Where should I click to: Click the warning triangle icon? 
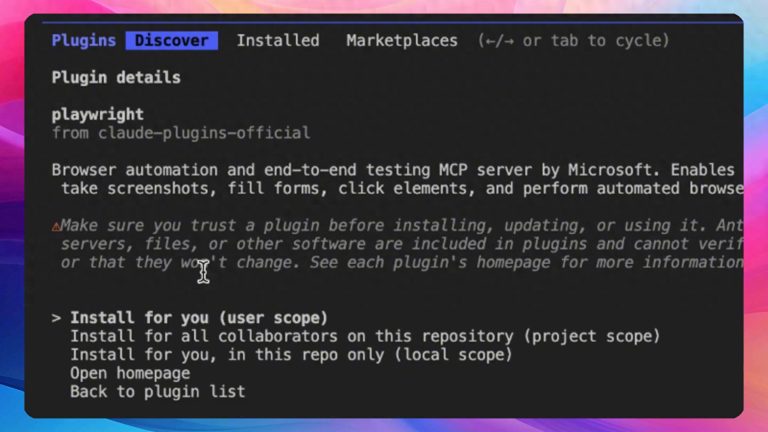(x=56, y=227)
